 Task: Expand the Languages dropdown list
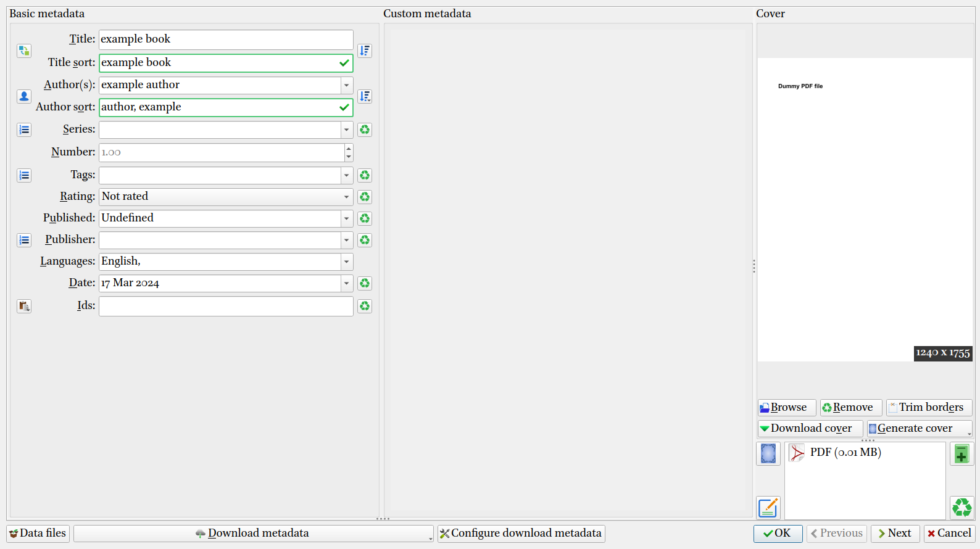[x=347, y=262]
